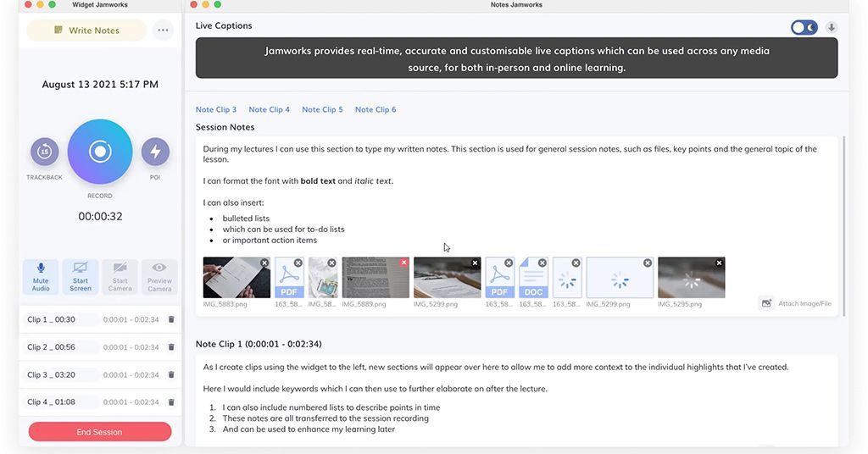Delete Clip 3 with trash icon
Screen dimensions: 868x454
(x=171, y=375)
